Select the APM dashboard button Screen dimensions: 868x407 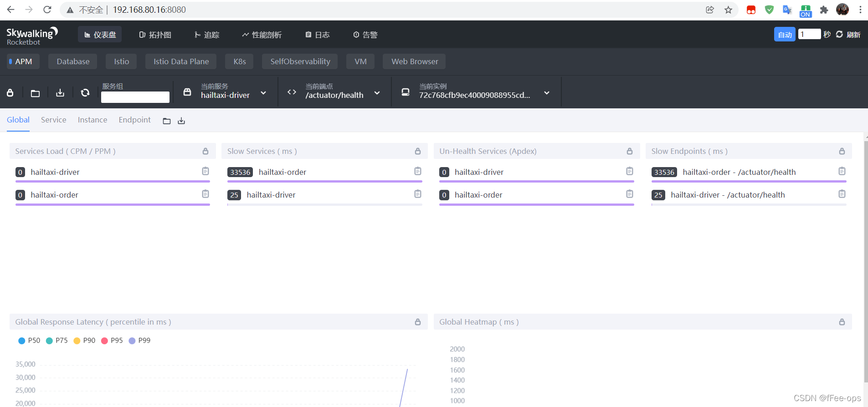(x=23, y=61)
